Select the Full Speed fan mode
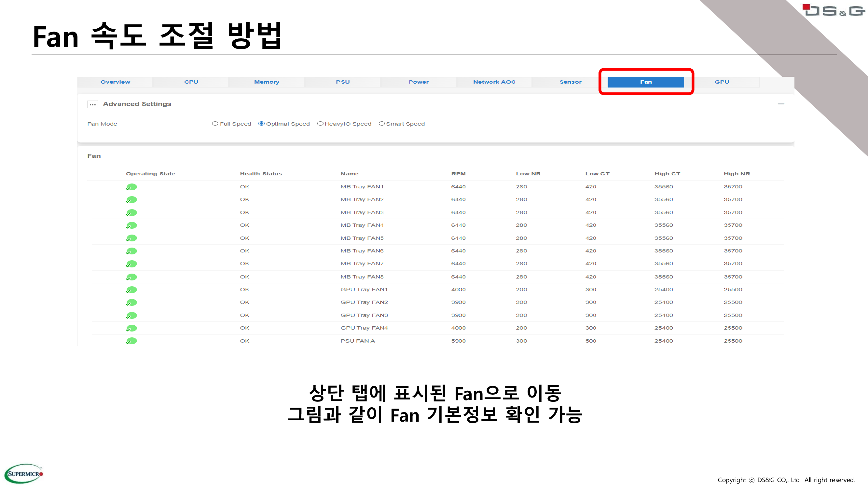 point(215,123)
